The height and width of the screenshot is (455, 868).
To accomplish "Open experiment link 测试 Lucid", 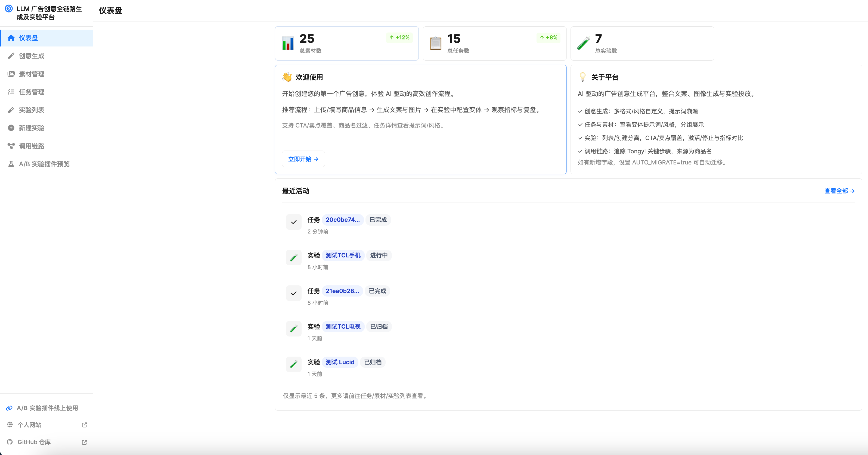I will (340, 362).
